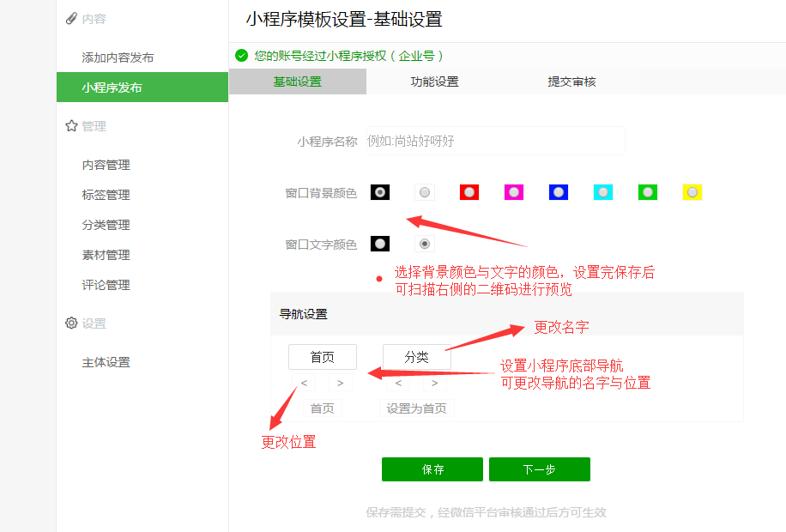Switch to the 基础设置 tab

pos(298,82)
